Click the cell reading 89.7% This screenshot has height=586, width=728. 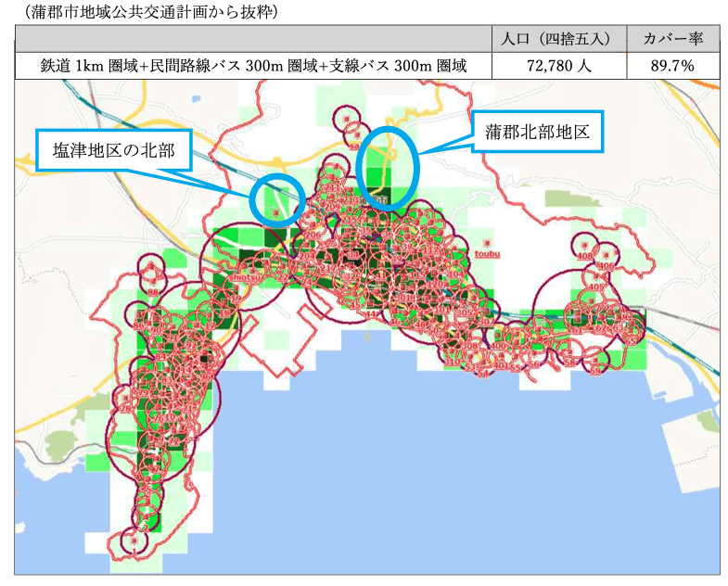672,66
